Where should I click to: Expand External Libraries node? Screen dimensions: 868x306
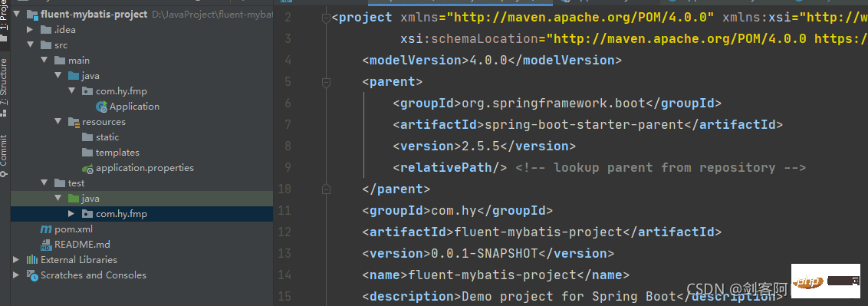click(x=17, y=259)
